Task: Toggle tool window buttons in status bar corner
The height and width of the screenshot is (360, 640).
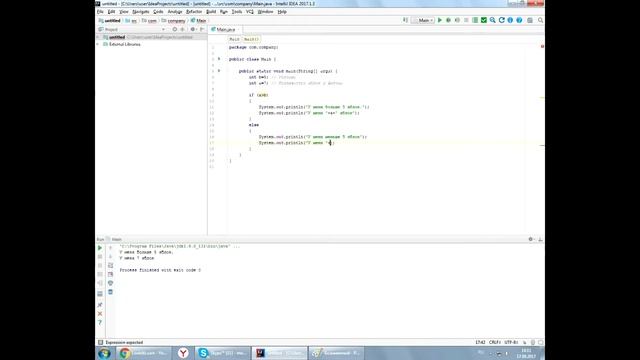Action: click(100, 342)
